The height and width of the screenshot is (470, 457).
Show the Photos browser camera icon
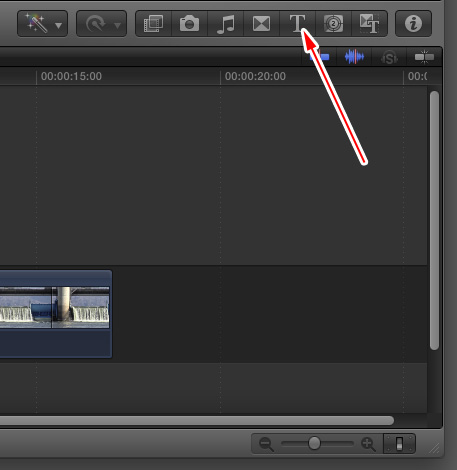[189, 24]
